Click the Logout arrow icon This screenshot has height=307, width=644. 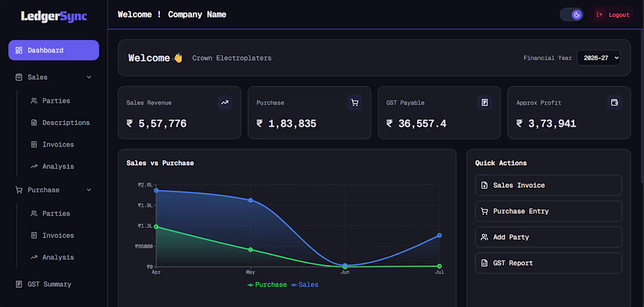pos(600,15)
